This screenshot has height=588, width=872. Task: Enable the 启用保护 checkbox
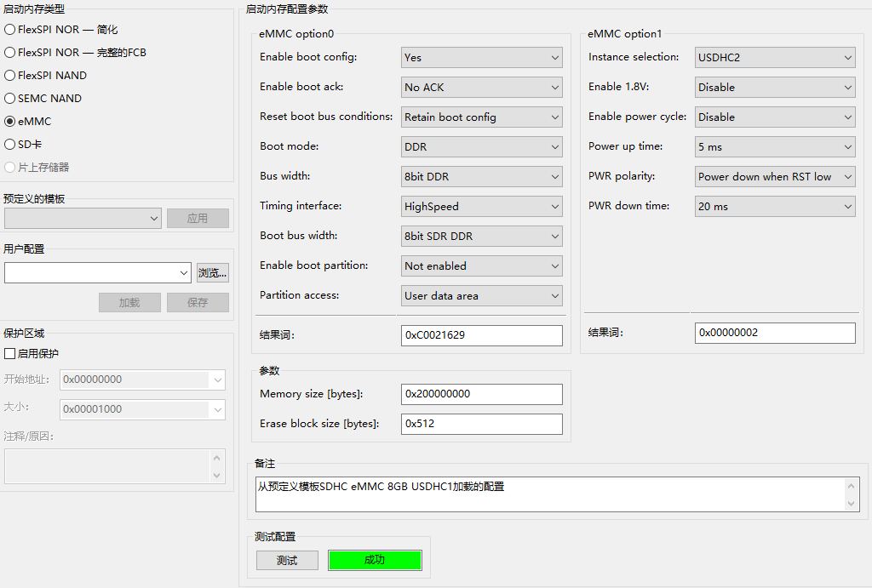tap(32, 353)
